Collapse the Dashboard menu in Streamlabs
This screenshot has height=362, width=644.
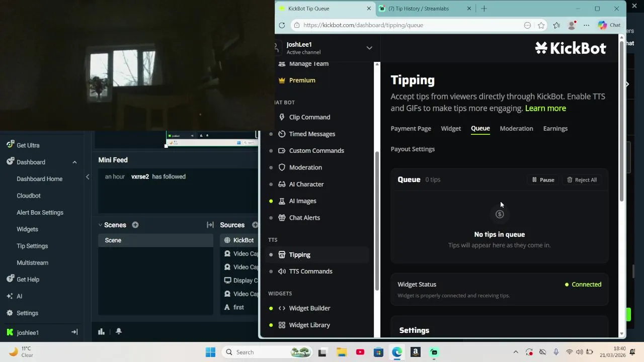coord(74,162)
